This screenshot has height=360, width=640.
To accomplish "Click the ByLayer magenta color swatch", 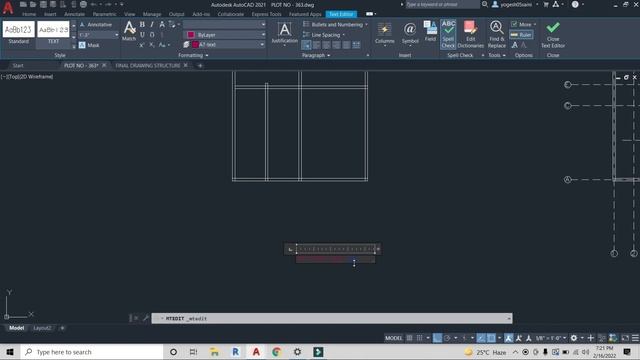I will click(191, 35).
